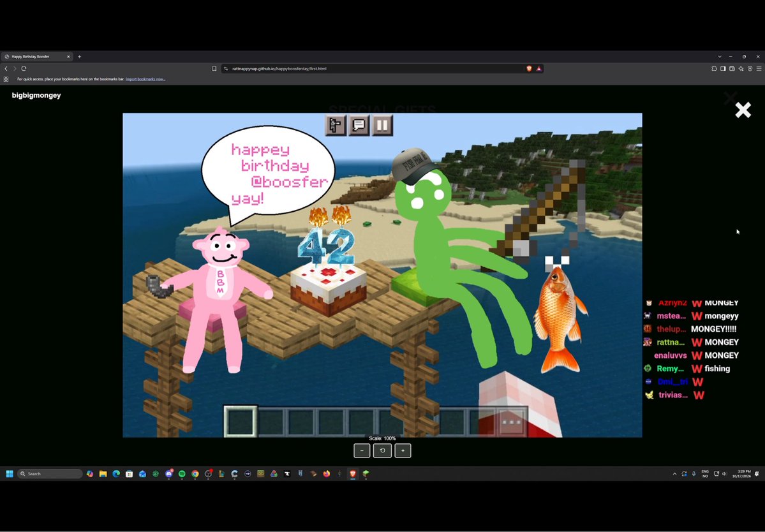This screenshot has height=532, width=765.
Task: Open Brave Rewards triangle icon
Action: 538,69
